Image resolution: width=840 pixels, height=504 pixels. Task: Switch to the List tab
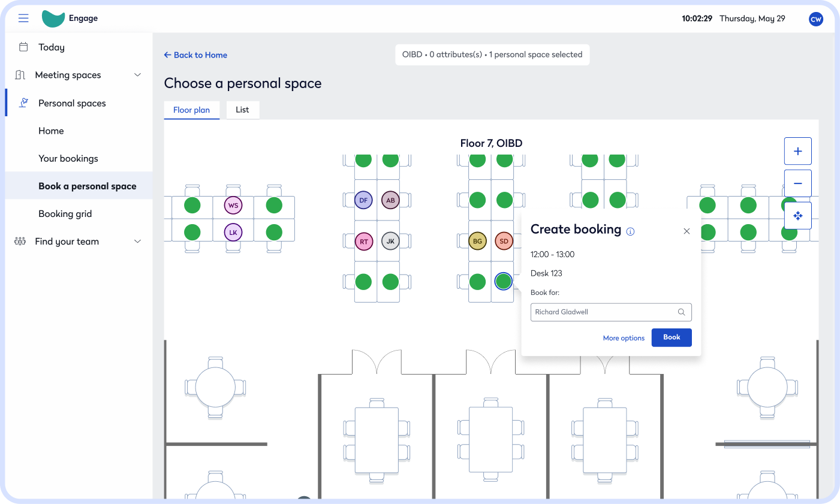242,110
